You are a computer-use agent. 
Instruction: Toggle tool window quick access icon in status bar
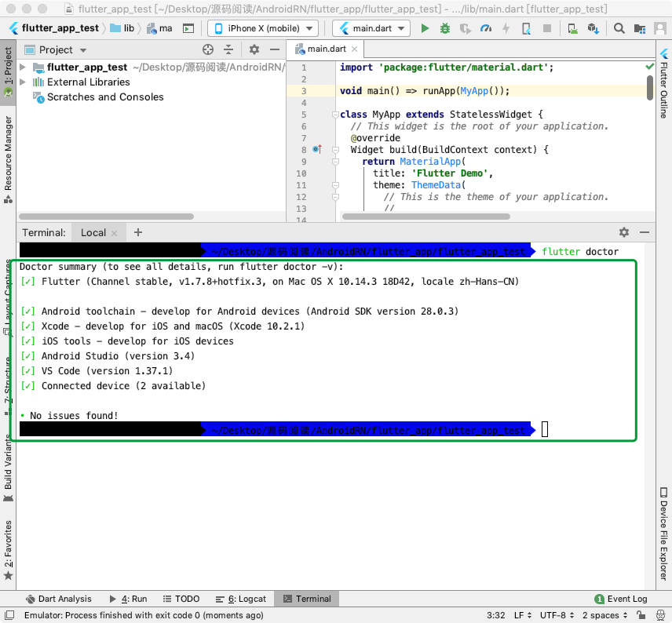click(x=9, y=615)
